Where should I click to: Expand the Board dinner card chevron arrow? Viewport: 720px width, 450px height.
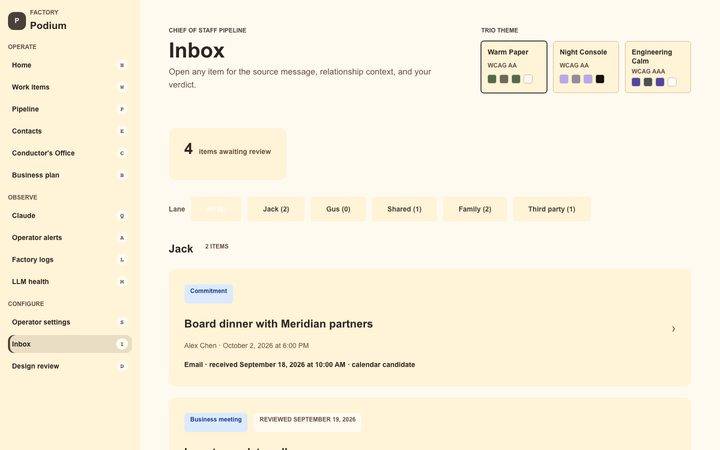pyautogui.click(x=673, y=329)
